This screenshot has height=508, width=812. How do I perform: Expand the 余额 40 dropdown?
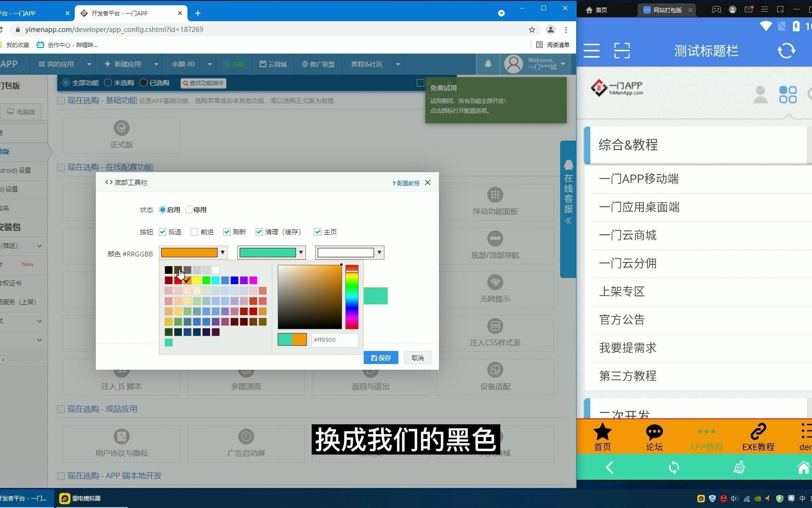point(210,64)
